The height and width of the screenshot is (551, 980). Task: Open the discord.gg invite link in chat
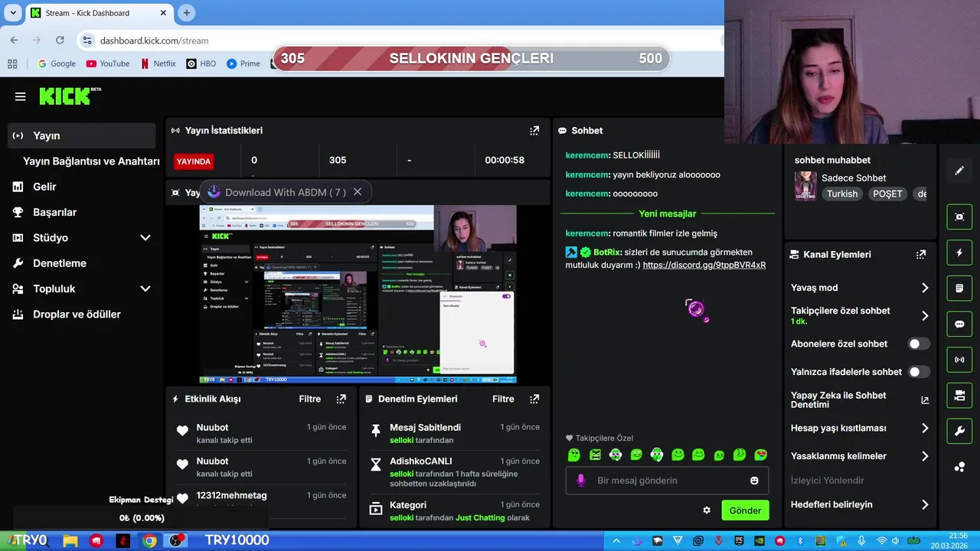tap(704, 265)
